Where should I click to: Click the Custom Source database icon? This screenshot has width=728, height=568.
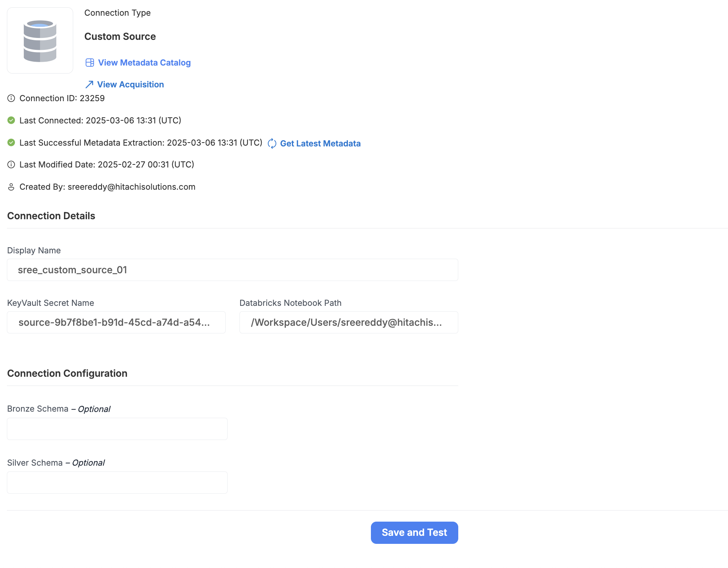click(40, 41)
